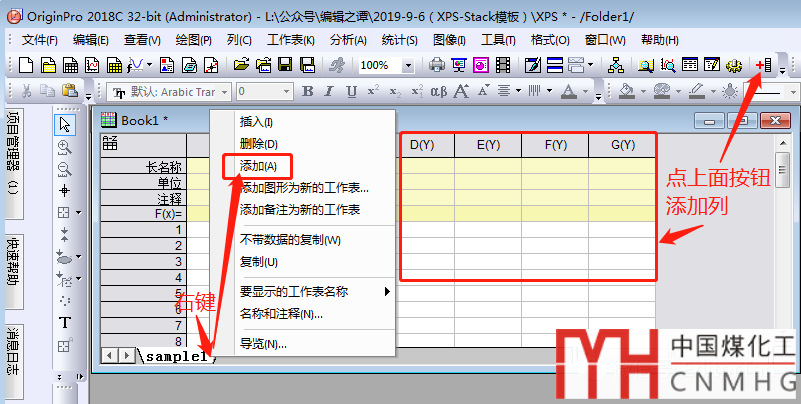Image resolution: width=801 pixels, height=404 pixels.
Task: Expand text alignment dropdown arrow
Action: 518,91
